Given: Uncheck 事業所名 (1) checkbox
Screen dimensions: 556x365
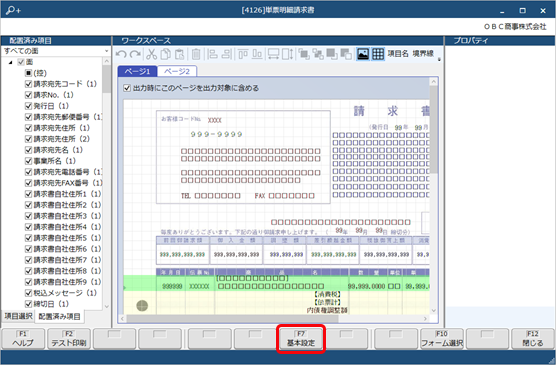Looking at the screenshot, I should coord(28,161).
